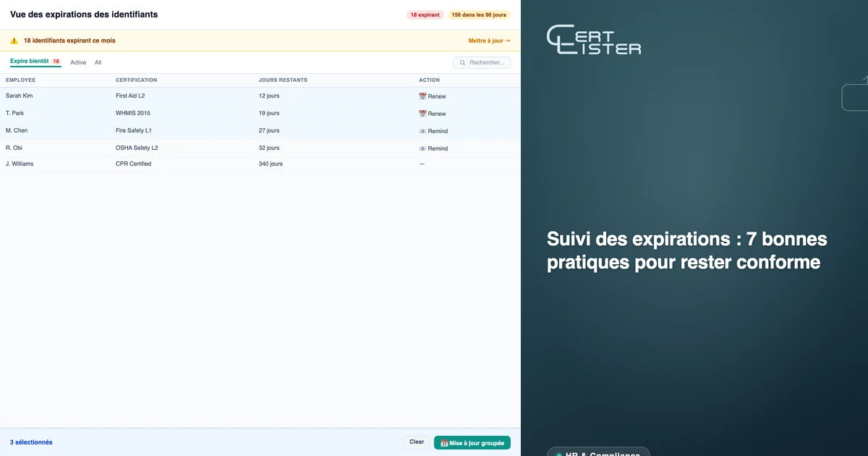Viewport: 868px width, 456px height.
Task: Click the warning triangle icon in banner
Action: [x=14, y=41]
